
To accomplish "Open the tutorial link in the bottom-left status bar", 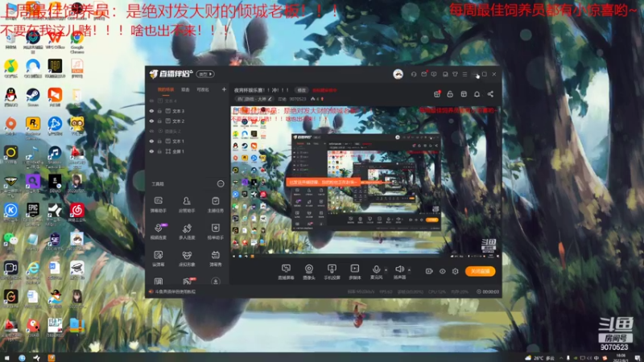I will click(175, 292).
